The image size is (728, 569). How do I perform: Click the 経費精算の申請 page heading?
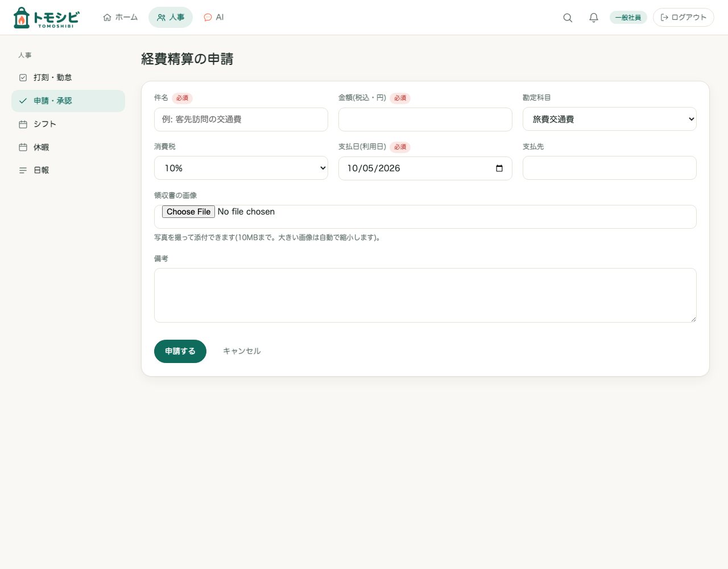tap(187, 59)
